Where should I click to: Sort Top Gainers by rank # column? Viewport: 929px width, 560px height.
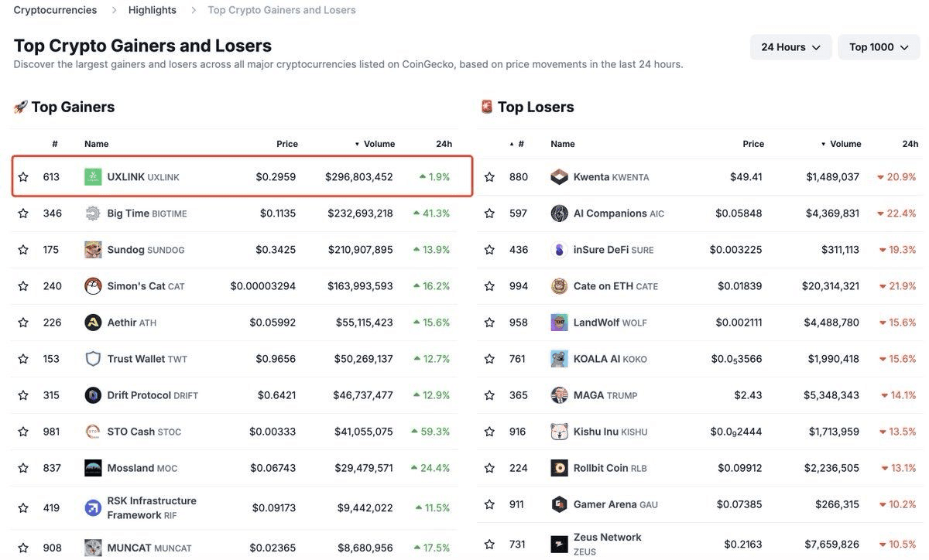pyautogui.click(x=55, y=144)
